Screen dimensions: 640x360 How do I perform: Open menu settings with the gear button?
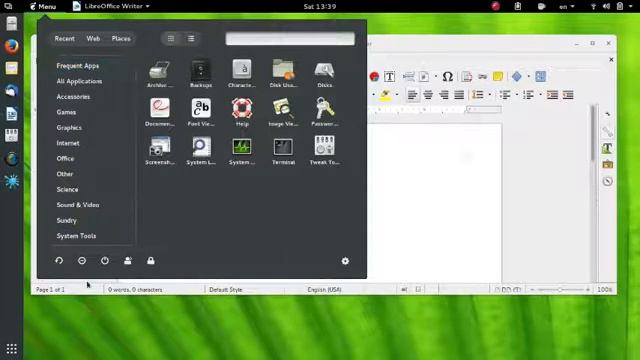[x=345, y=261]
